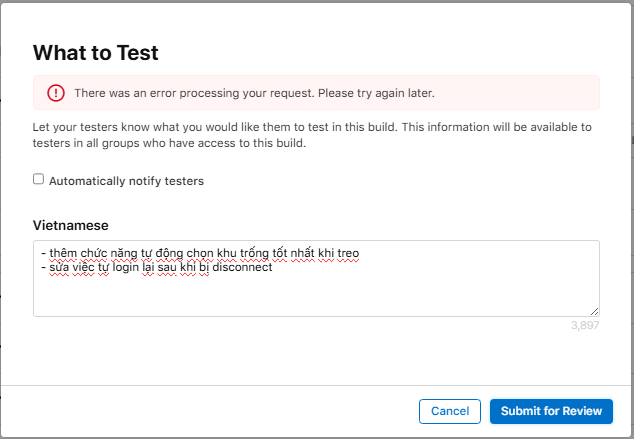Click the 3,897 remaining character counter
The image size is (634, 439).
pos(585,325)
